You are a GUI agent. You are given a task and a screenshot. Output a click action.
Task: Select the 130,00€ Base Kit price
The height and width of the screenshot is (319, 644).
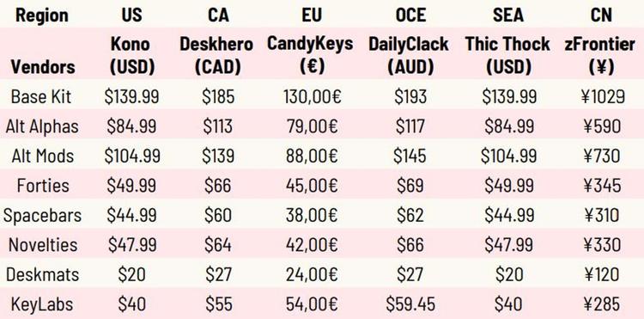coord(313,97)
